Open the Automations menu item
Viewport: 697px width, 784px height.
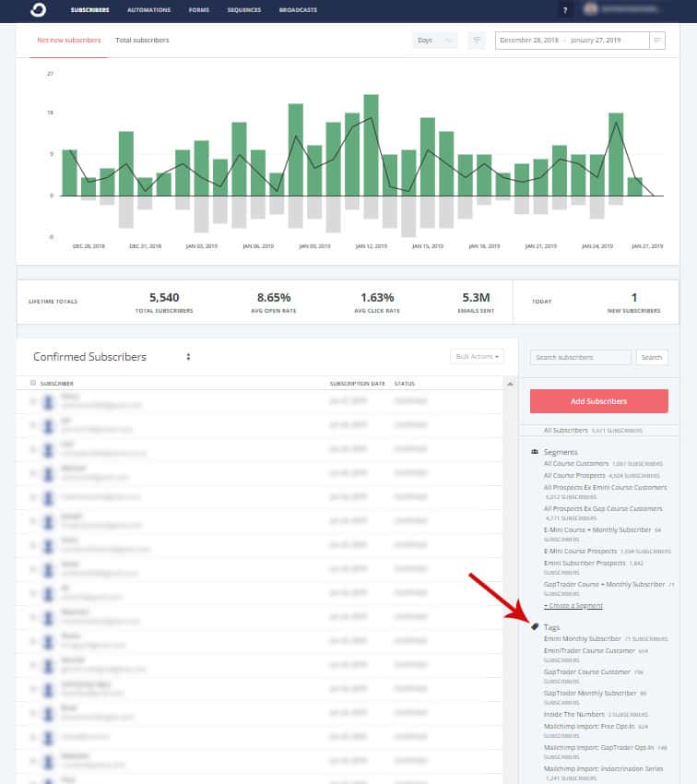(x=148, y=10)
